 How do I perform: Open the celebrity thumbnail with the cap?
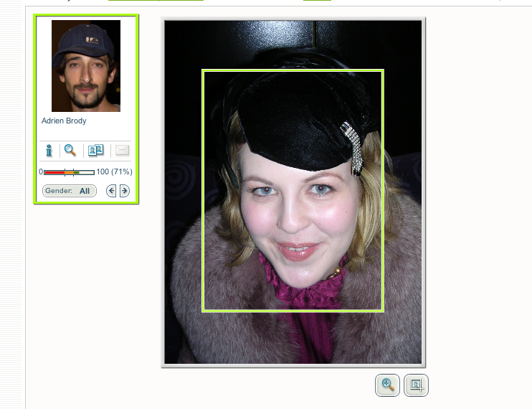86,66
